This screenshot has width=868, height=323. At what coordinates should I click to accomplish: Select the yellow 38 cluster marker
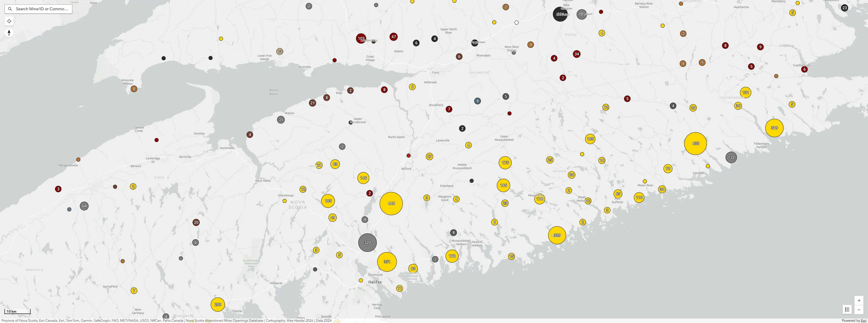(662, 189)
